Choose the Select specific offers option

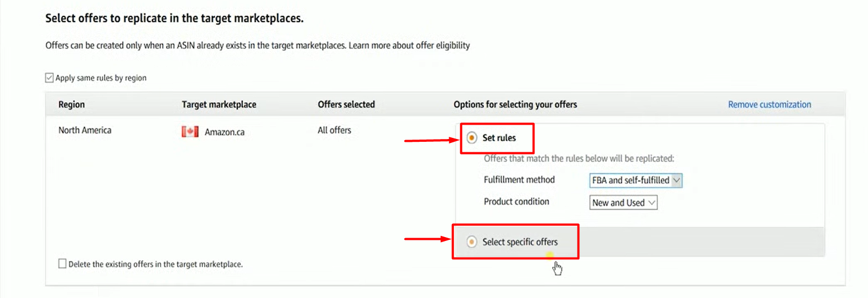[x=472, y=242]
